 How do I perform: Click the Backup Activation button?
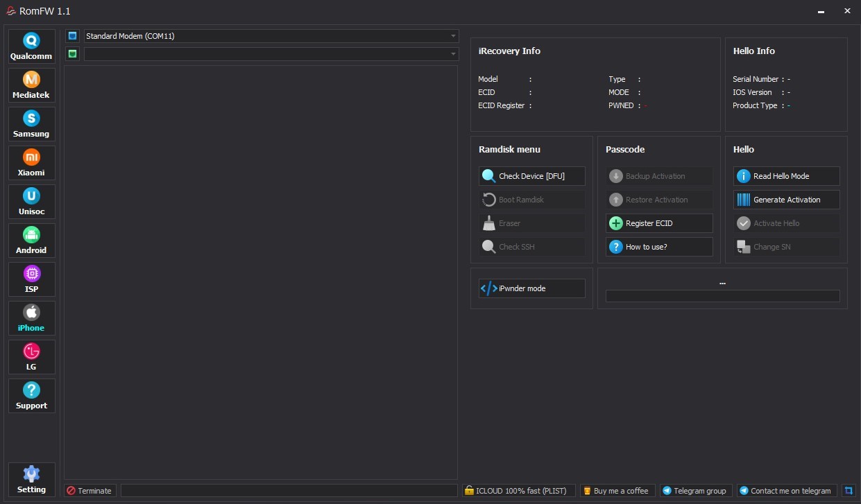click(659, 176)
